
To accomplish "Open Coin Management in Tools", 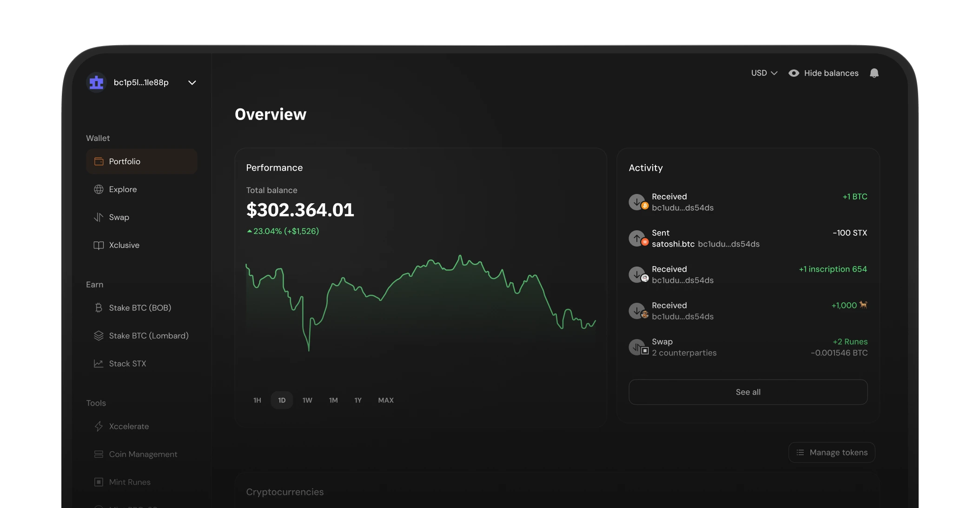I will coord(143,455).
